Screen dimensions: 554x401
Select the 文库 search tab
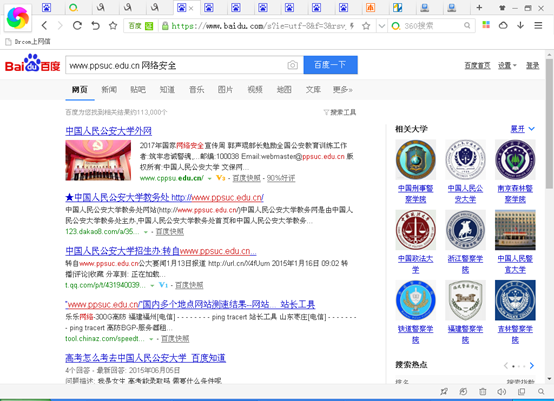(313, 90)
